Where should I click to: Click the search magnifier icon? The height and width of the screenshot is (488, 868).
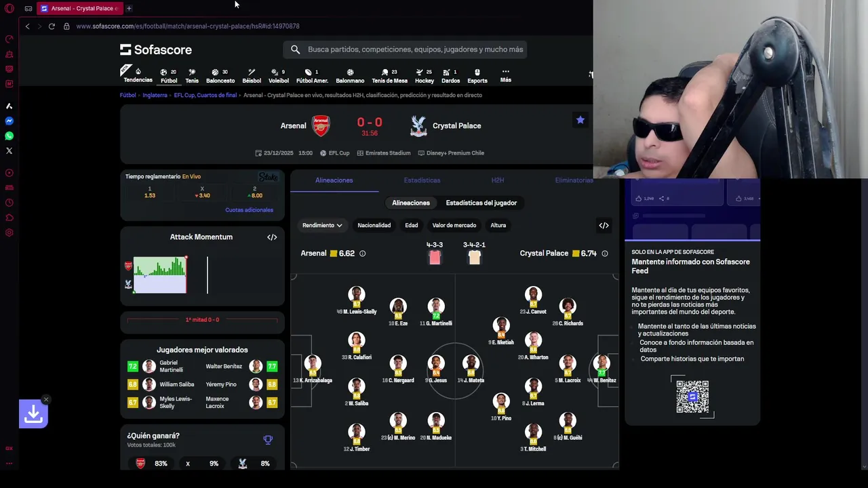point(295,49)
